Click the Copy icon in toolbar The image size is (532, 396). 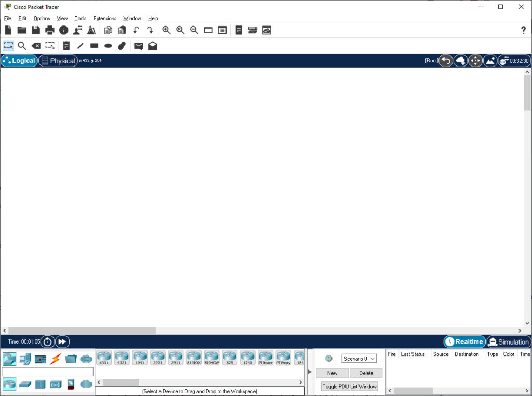tap(108, 30)
